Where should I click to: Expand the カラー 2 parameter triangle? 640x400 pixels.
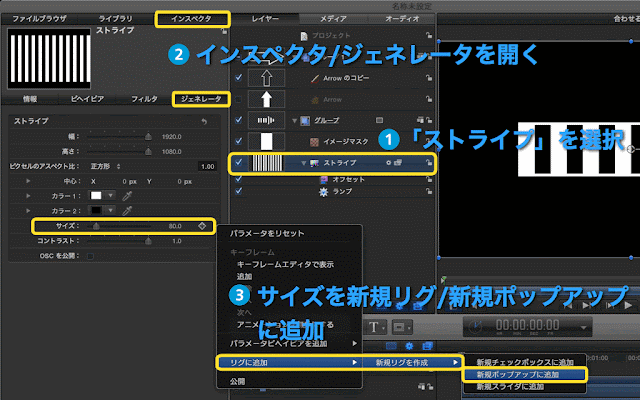click(x=28, y=211)
